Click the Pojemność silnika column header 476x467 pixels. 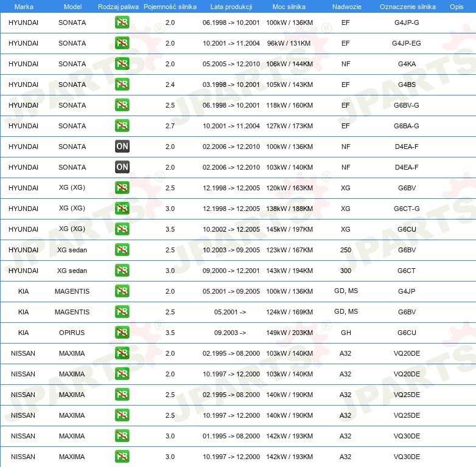(x=170, y=7)
